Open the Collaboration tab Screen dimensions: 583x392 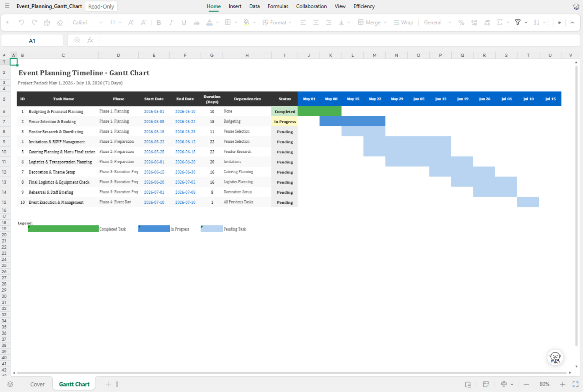pos(311,6)
